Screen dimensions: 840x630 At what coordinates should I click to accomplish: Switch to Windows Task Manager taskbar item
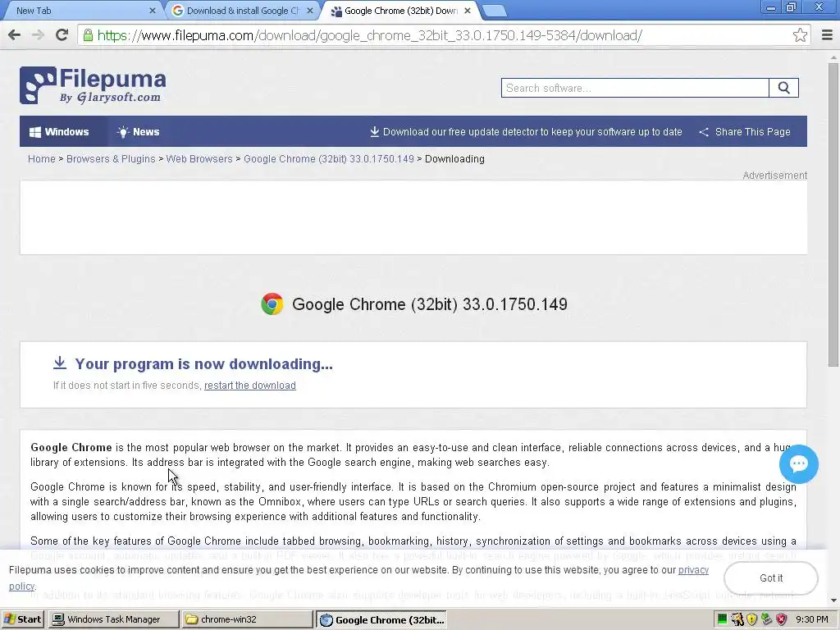click(113, 619)
